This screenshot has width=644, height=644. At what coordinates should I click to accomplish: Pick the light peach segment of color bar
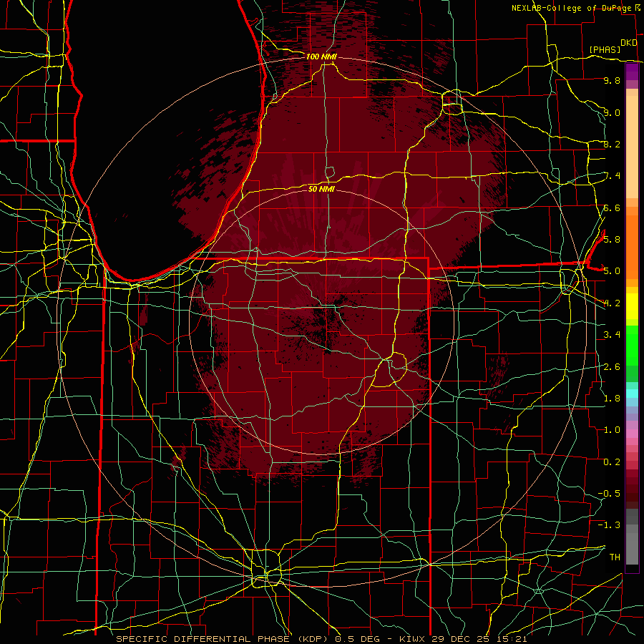pos(632,148)
